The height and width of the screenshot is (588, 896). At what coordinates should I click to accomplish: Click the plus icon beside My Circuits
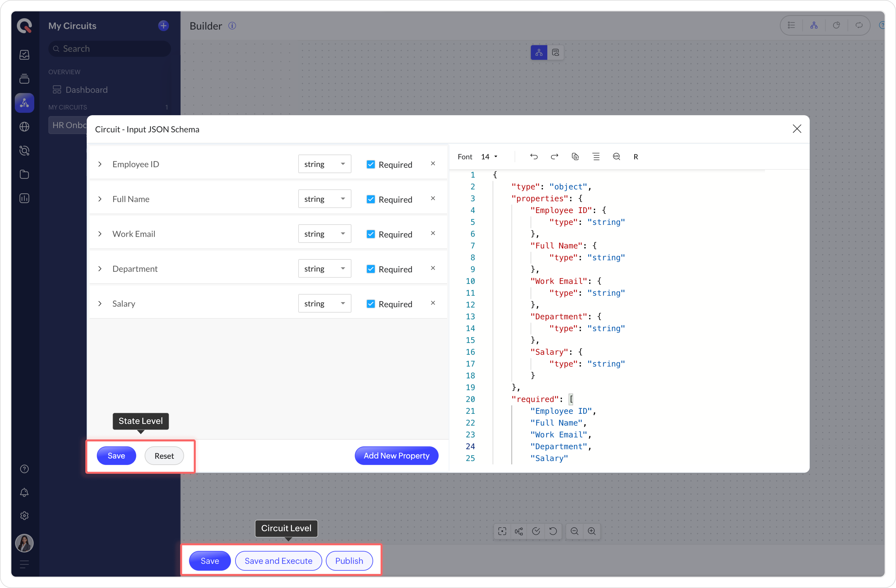coord(163,26)
